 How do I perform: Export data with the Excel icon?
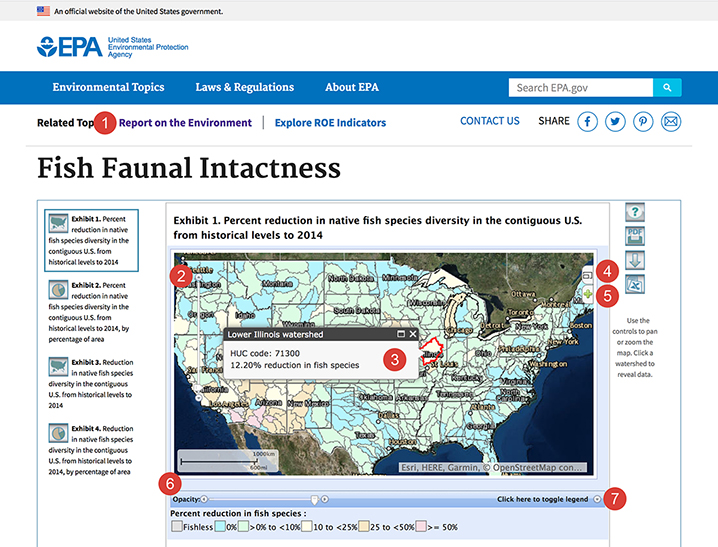(635, 284)
